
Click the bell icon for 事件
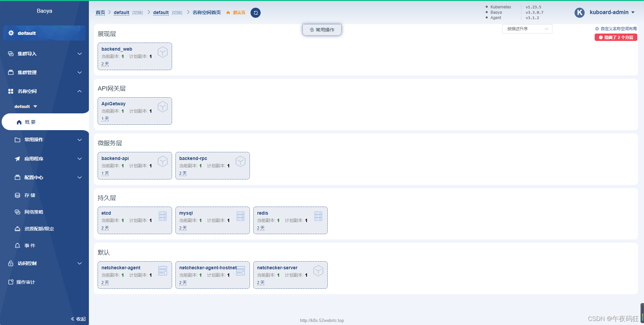(x=17, y=246)
